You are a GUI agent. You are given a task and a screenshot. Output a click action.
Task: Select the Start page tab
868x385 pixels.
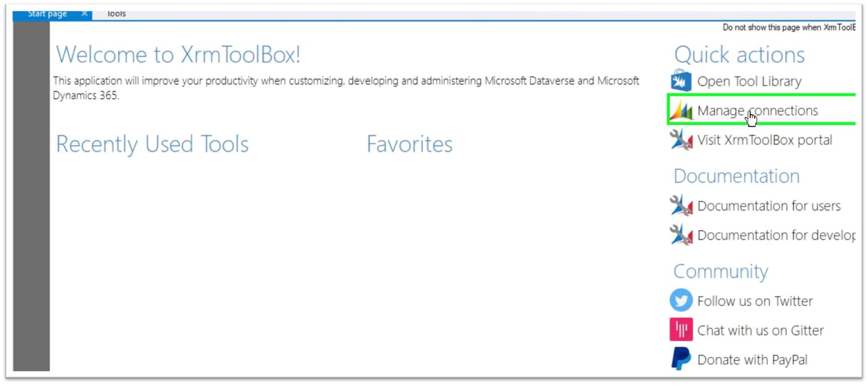[47, 14]
